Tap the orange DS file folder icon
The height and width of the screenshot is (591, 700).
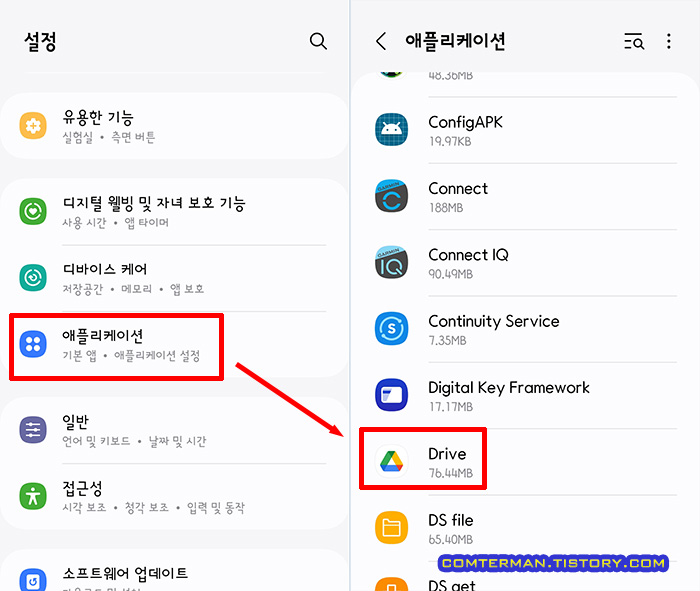(x=392, y=528)
